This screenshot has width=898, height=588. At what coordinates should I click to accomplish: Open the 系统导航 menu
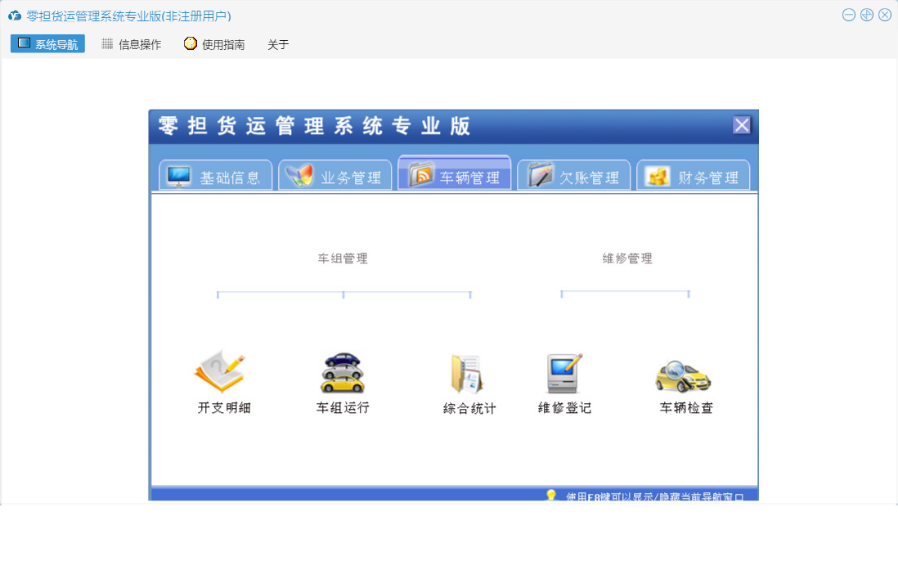click(x=47, y=44)
